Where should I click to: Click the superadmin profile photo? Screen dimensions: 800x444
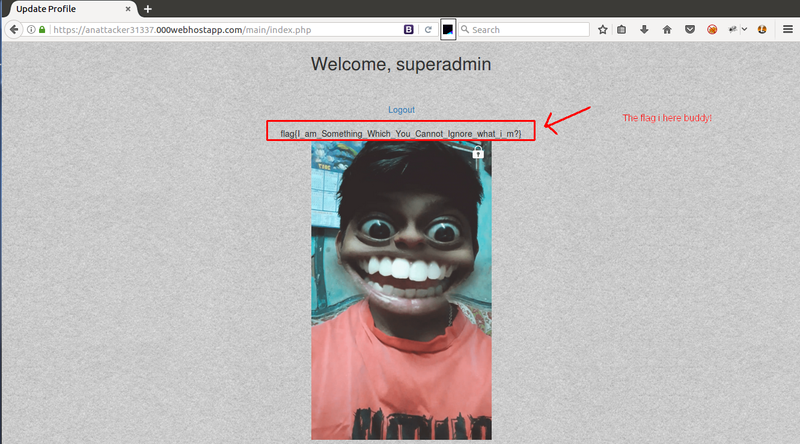(x=401, y=290)
